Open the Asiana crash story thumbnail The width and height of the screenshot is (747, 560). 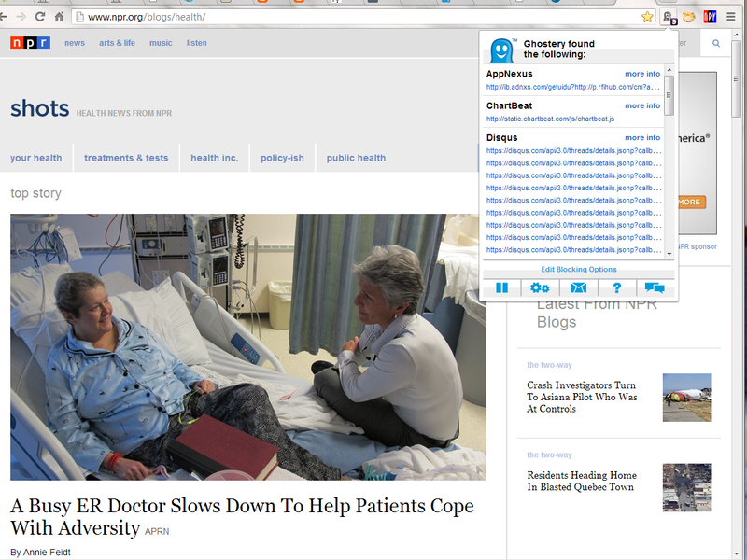[686, 398]
